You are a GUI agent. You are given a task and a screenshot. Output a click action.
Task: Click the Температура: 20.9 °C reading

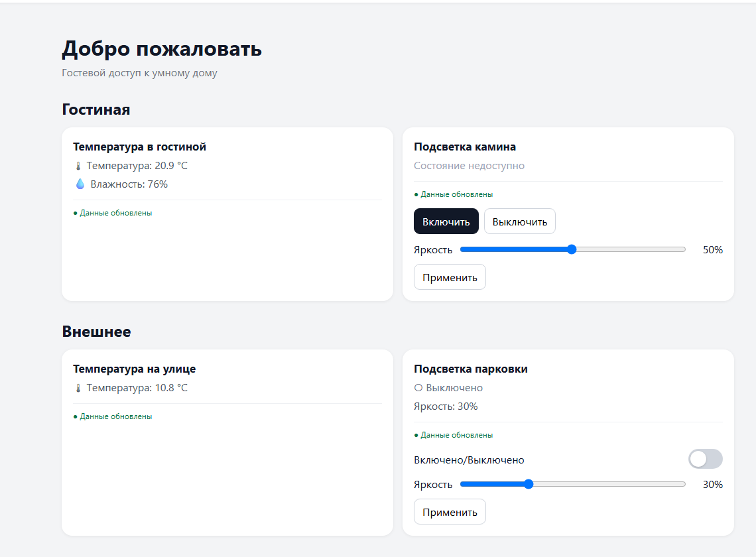pos(137,165)
